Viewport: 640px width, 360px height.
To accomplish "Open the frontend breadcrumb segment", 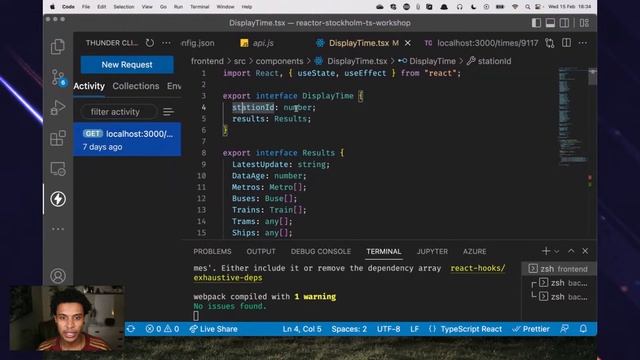I will [x=207, y=61].
